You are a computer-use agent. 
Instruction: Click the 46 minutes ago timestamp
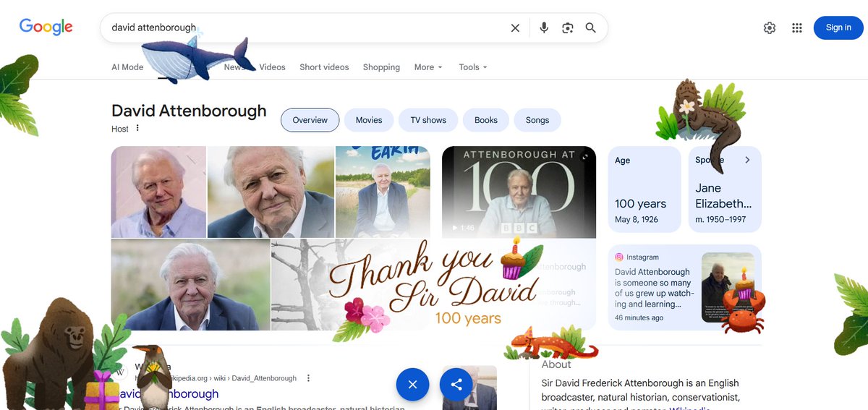[x=639, y=318]
